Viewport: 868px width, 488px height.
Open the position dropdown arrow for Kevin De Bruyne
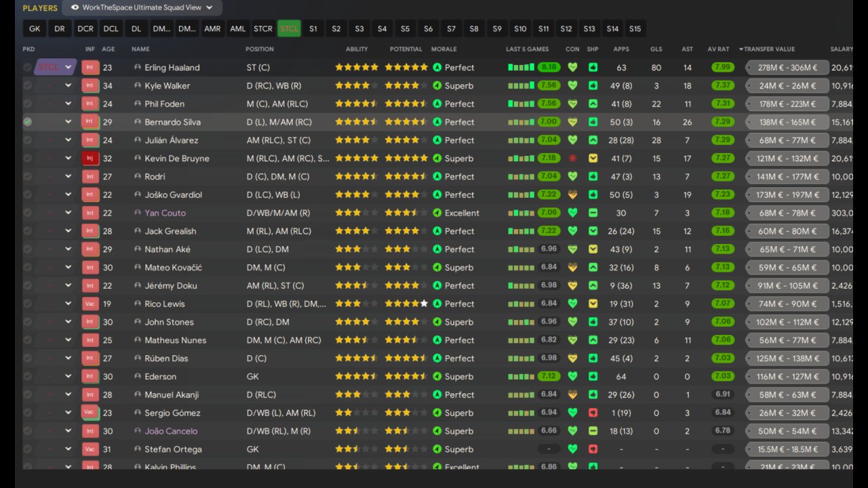point(68,159)
